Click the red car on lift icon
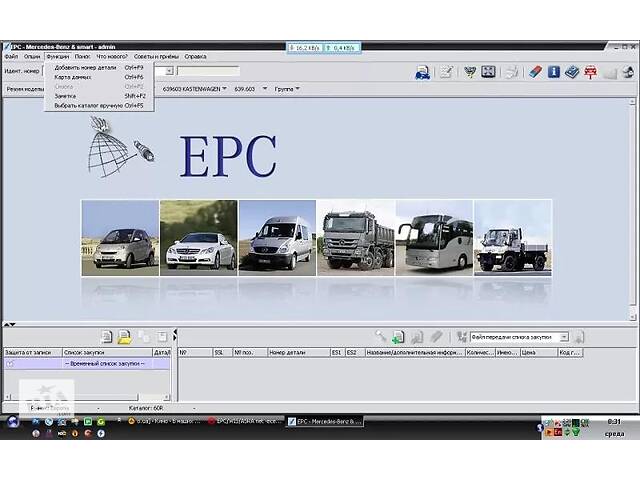 pyautogui.click(x=590, y=72)
